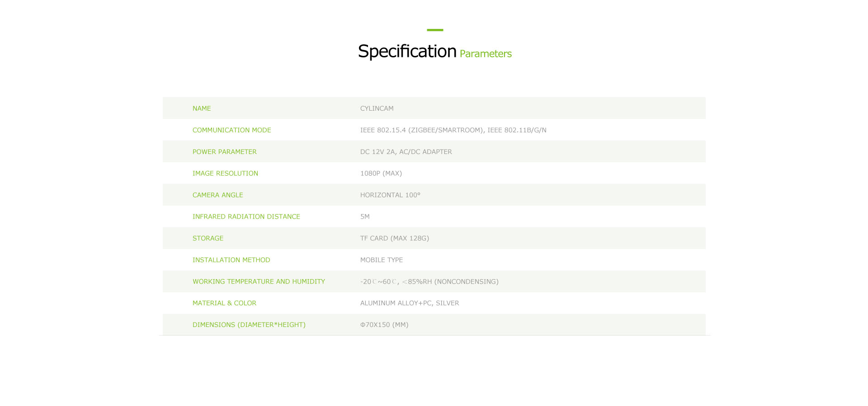Click the 1080P (MAX) value
This screenshot has height=406, width=868.
381,173
